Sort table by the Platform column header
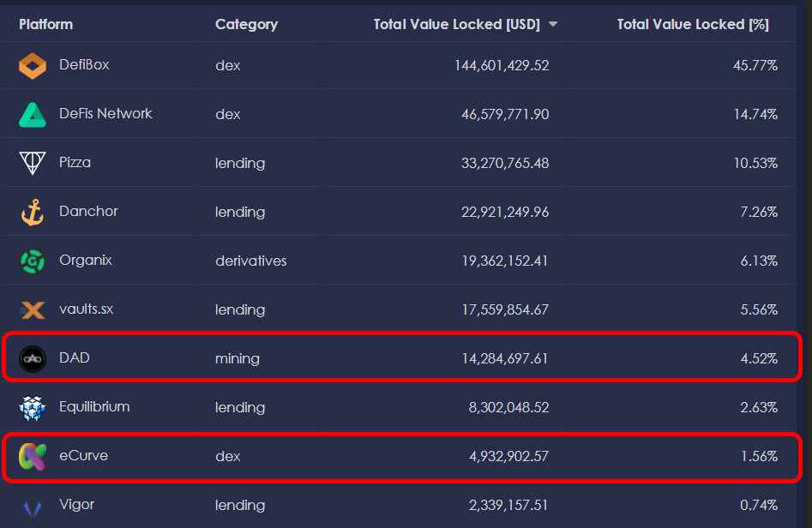812x528 pixels. click(45, 24)
